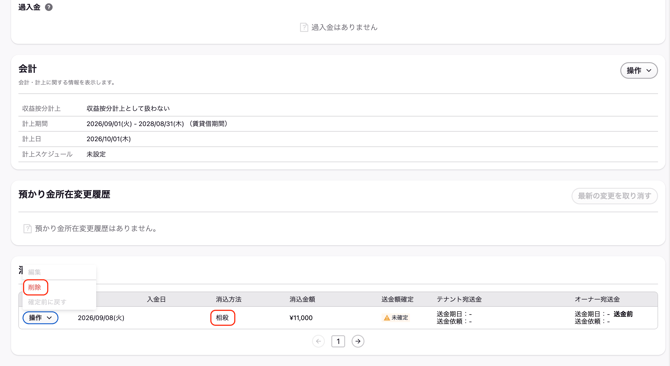The image size is (670, 366).
Task: Click the 収益按分計上として扱わない value
Action: (x=128, y=108)
